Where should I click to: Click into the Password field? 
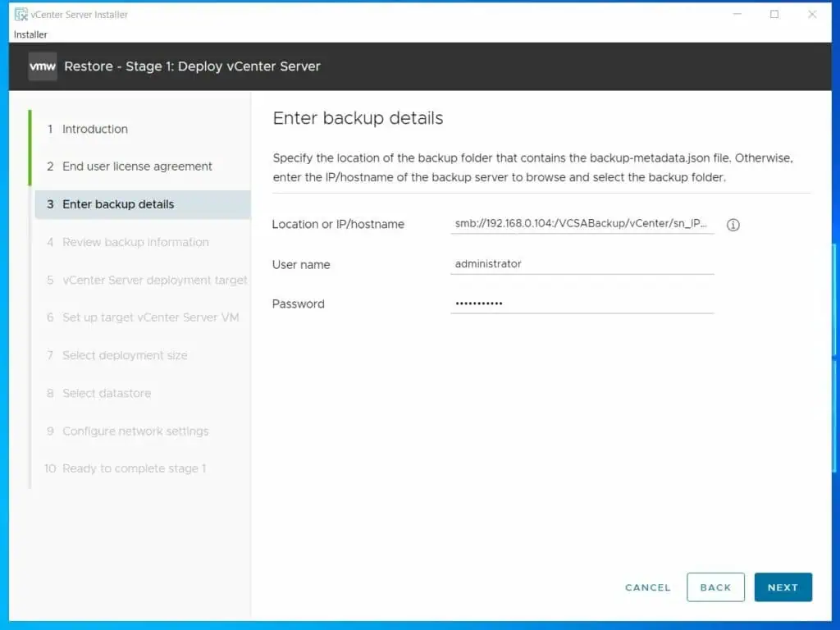(582, 304)
